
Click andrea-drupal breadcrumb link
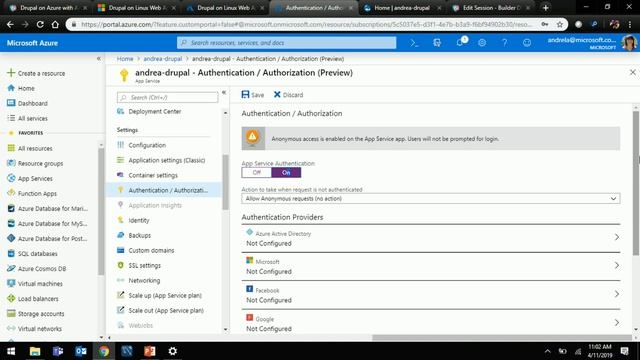coord(162,59)
